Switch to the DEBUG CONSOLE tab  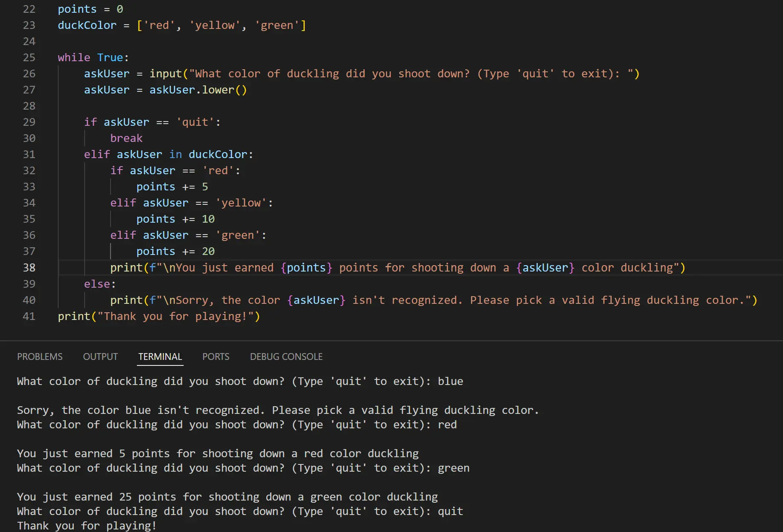[286, 357]
